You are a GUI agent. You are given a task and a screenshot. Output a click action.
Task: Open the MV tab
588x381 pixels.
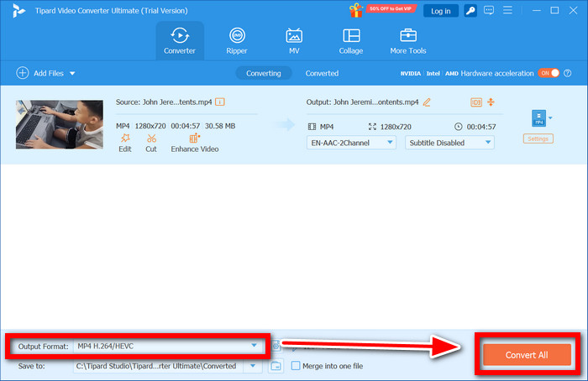[x=294, y=41]
